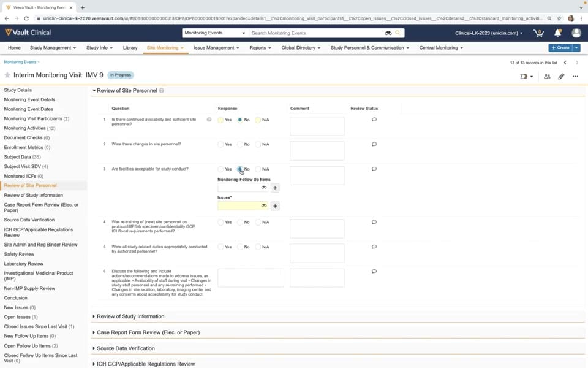Open the workflow actions dropdown icon
The height and width of the screenshot is (368, 588).
[x=527, y=77]
